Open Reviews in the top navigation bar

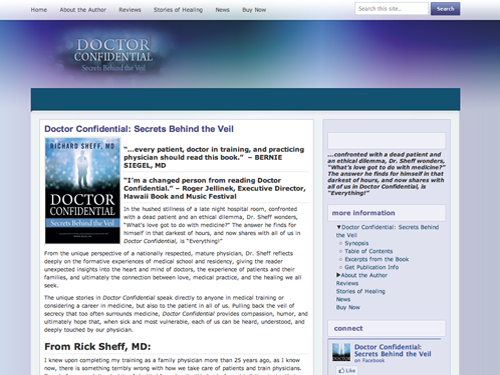130,10
